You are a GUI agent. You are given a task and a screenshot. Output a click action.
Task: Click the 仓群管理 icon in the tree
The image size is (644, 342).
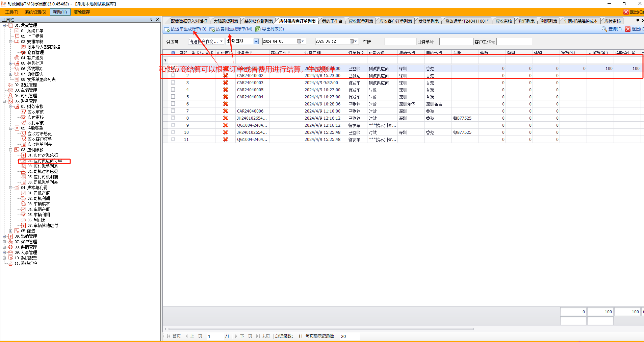pyautogui.click(x=23, y=52)
